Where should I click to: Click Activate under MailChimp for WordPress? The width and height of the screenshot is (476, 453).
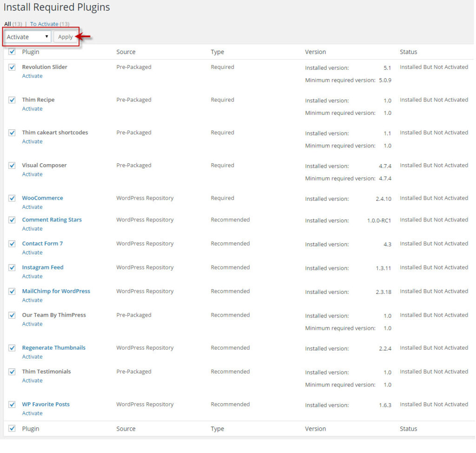click(x=32, y=300)
